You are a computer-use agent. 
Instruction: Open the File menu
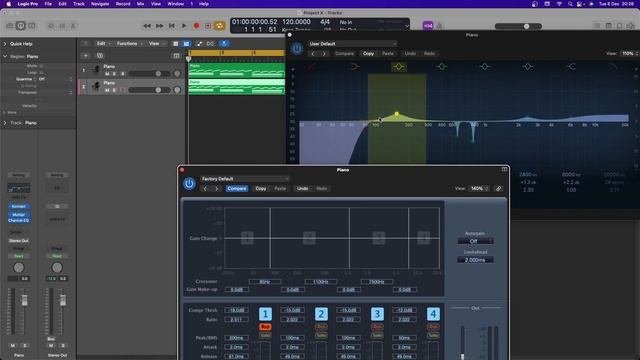(x=48, y=4)
